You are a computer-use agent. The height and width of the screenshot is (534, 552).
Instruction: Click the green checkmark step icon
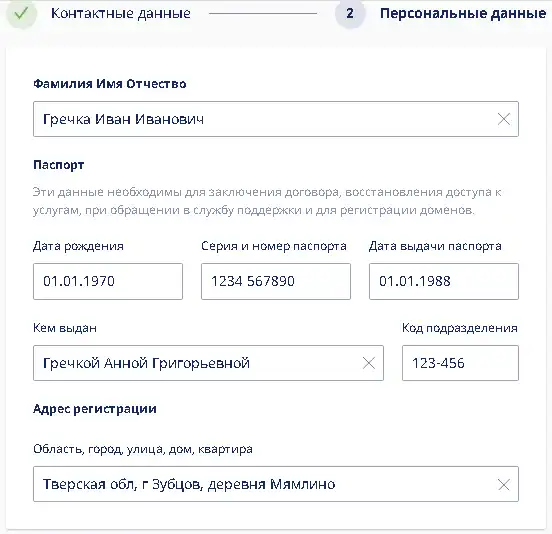[21, 13]
